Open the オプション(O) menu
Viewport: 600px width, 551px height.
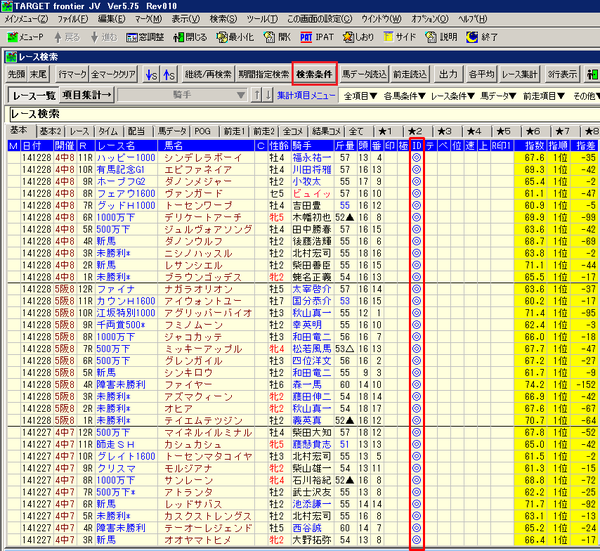click(430, 19)
